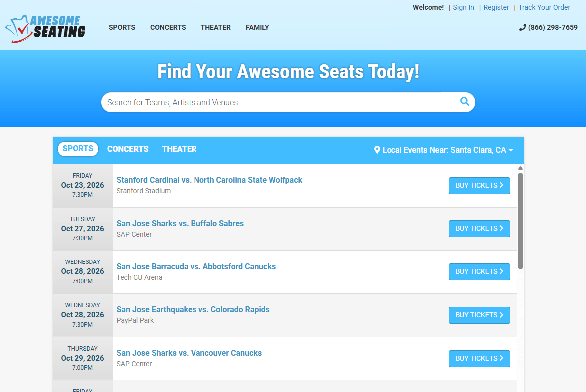586x392 pixels.
Task: Click the PayPal Park venue text
Action: pos(135,320)
